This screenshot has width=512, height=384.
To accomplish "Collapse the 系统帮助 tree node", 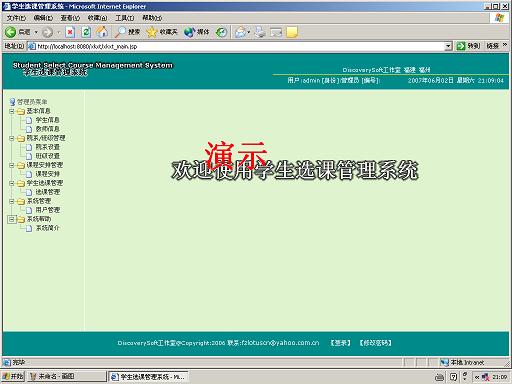I will tap(11, 219).
